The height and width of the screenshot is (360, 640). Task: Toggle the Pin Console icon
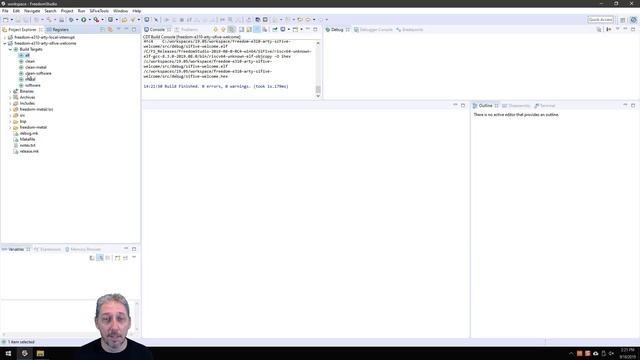(x=275, y=29)
